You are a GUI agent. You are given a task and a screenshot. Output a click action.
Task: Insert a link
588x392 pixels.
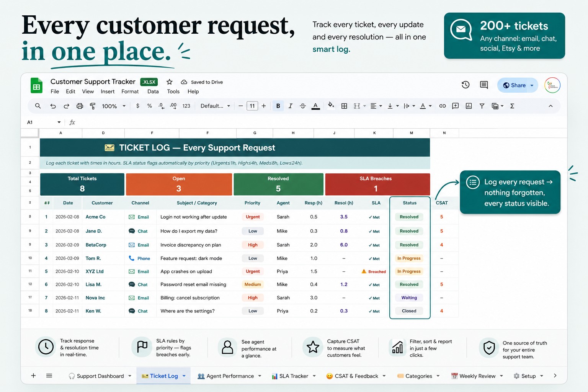[x=443, y=106]
